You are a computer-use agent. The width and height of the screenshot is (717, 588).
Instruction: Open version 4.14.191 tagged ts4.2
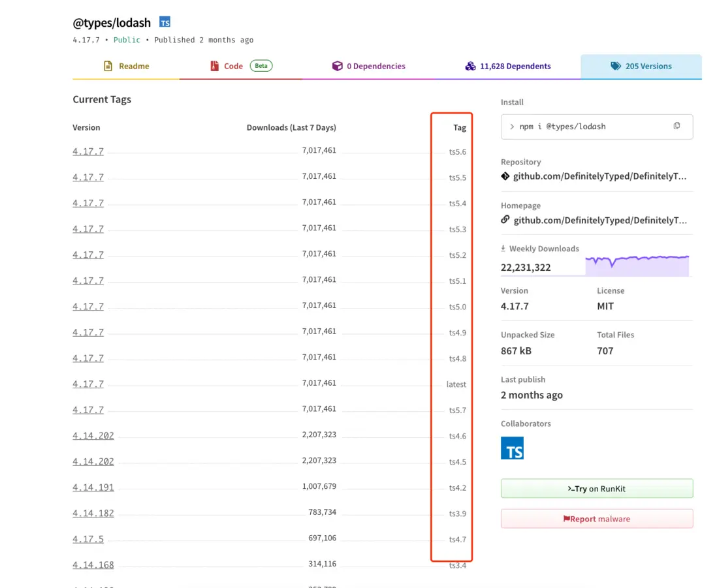click(93, 487)
